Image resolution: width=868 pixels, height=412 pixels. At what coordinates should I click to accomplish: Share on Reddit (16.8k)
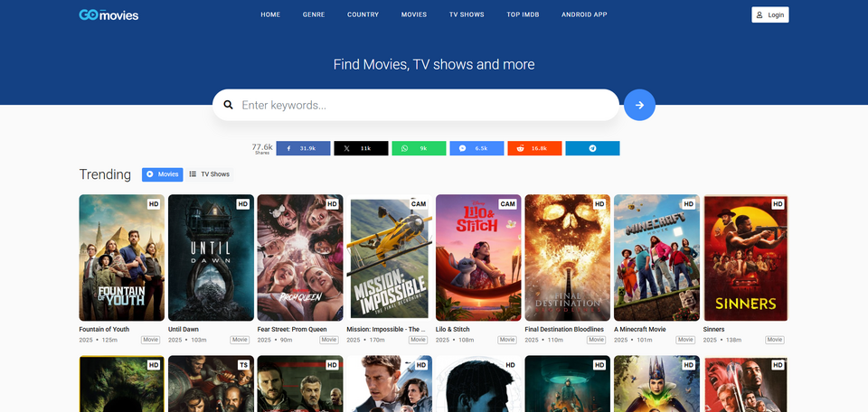coord(534,148)
